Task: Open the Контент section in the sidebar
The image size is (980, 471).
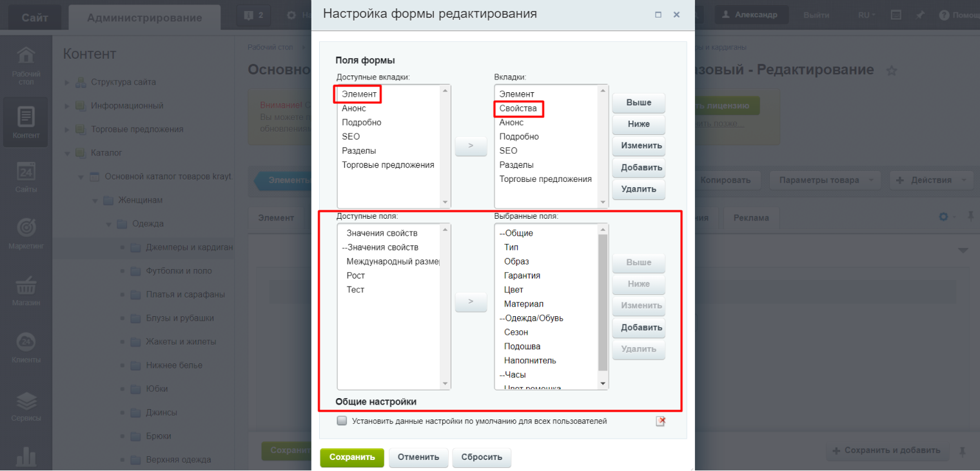Action: pyautogui.click(x=26, y=123)
